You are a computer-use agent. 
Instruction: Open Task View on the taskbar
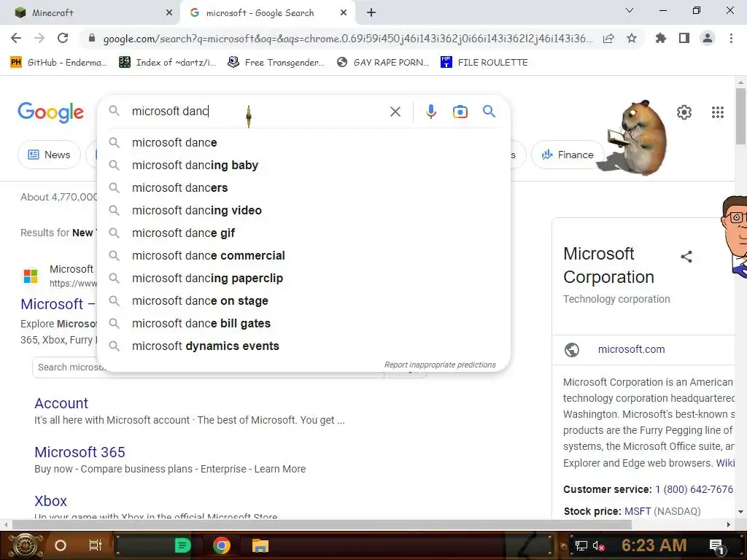[x=96, y=545]
